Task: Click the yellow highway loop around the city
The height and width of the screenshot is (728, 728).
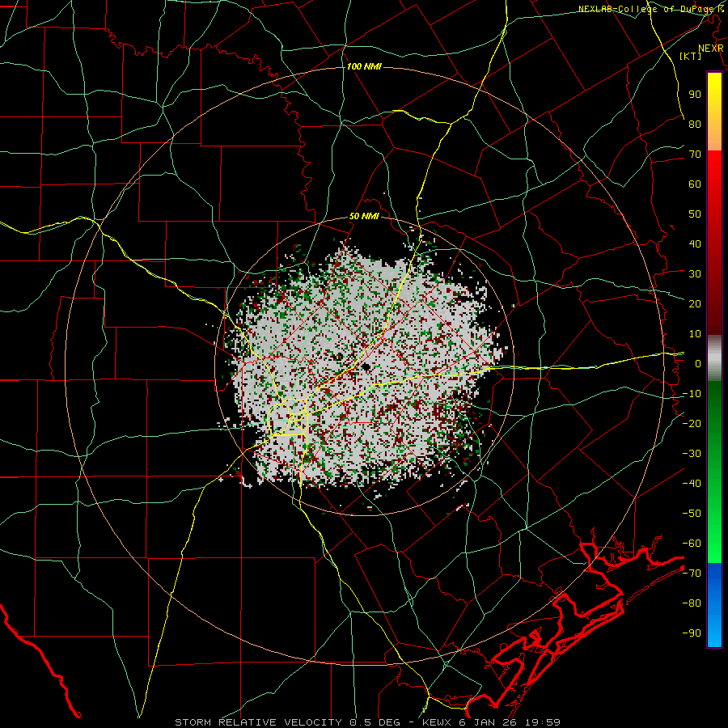Action: (289, 417)
